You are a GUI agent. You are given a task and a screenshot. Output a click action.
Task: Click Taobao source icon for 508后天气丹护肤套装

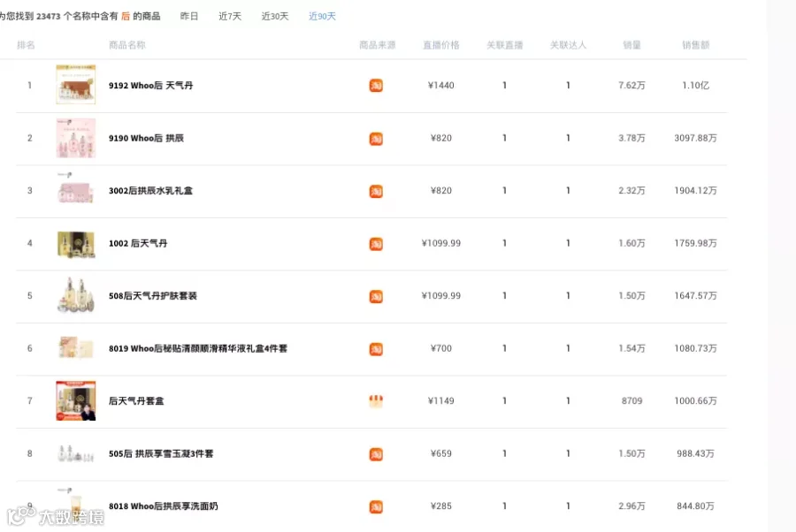point(376,296)
